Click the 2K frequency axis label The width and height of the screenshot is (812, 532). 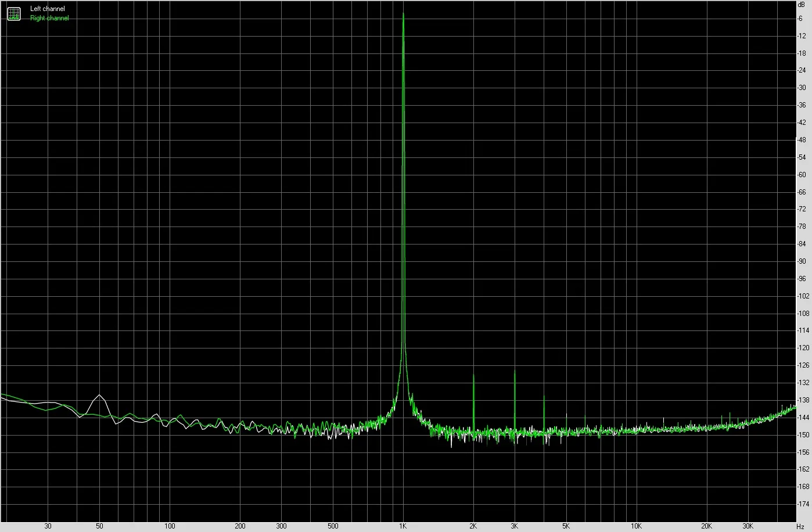point(473,527)
